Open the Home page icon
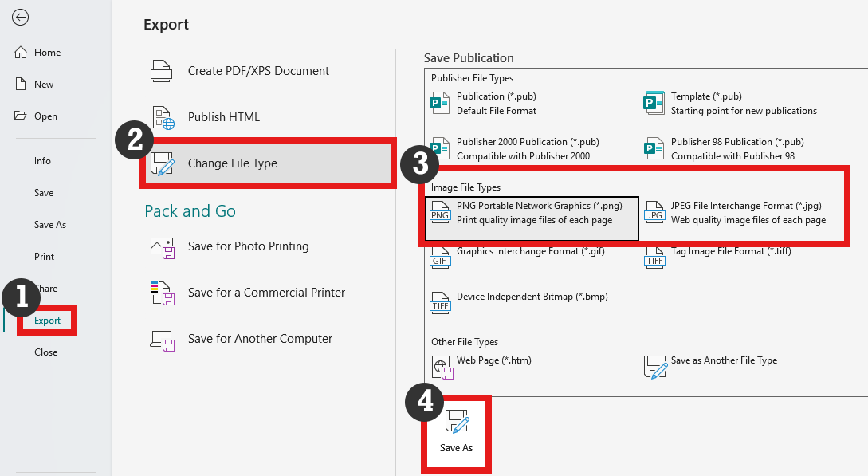 pos(22,53)
